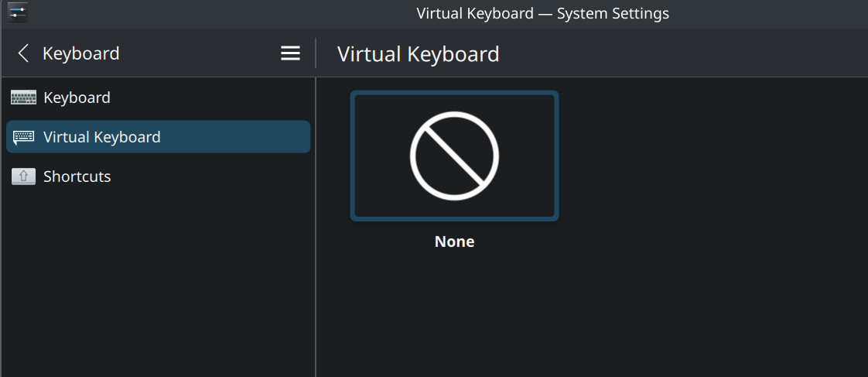Click the Virtual Keyboard page heading
The image size is (868, 377).
point(418,54)
